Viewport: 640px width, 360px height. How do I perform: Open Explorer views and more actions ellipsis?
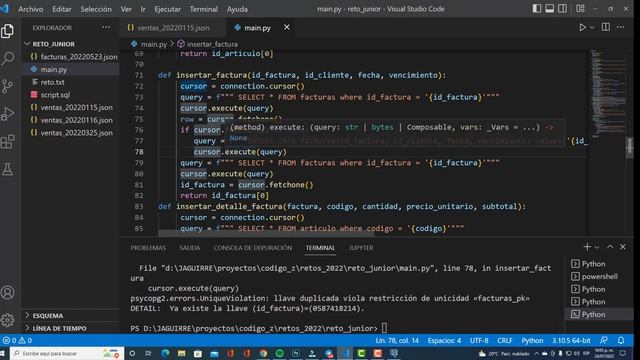coord(106,27)
